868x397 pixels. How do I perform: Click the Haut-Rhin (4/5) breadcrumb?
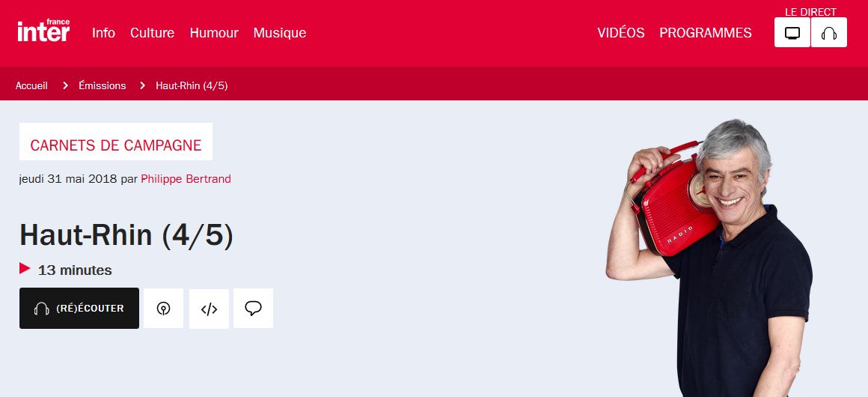[192, 85]
